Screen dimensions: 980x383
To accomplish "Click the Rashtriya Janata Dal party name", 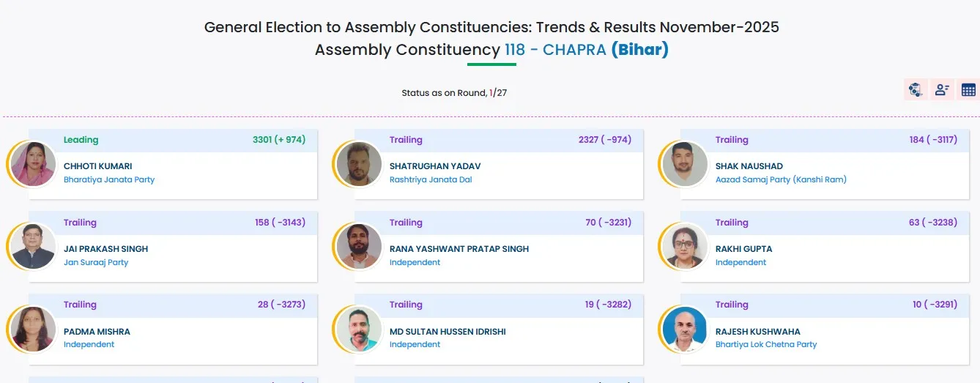I will 431,179.
